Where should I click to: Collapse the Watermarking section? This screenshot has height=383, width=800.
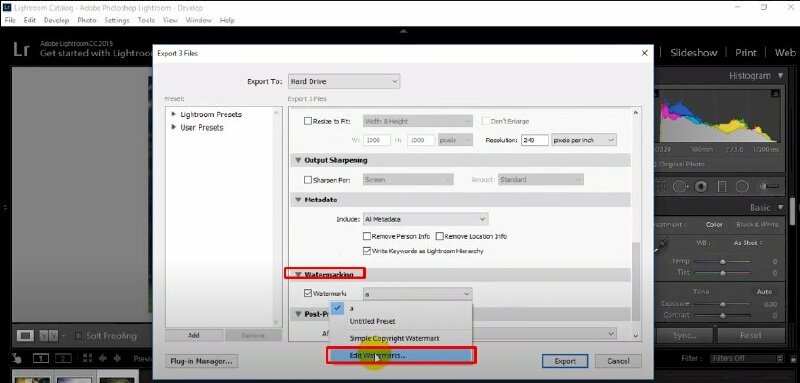[298, 274]
